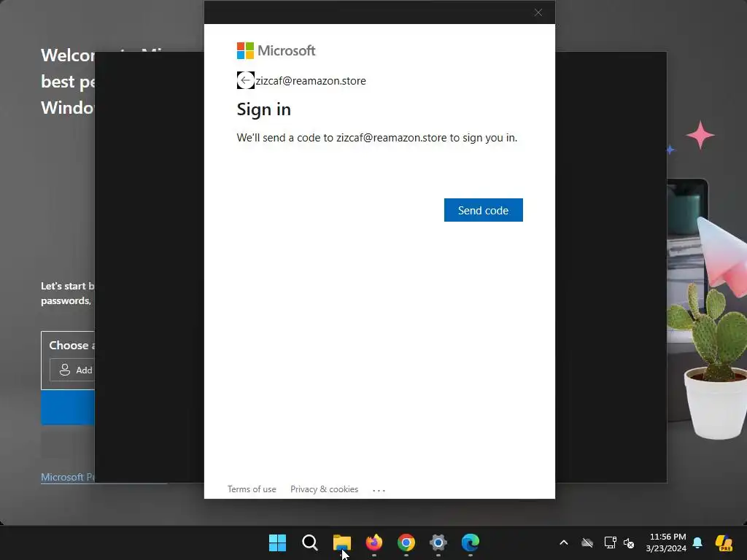Click the Send code button

tap(483, 210)
